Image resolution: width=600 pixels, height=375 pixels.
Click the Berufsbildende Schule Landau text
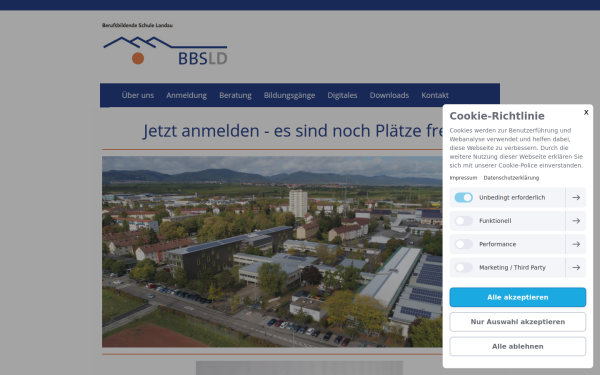137,25
